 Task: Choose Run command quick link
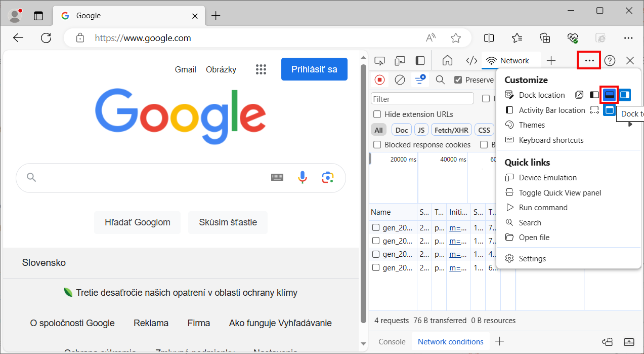[569, 208]
